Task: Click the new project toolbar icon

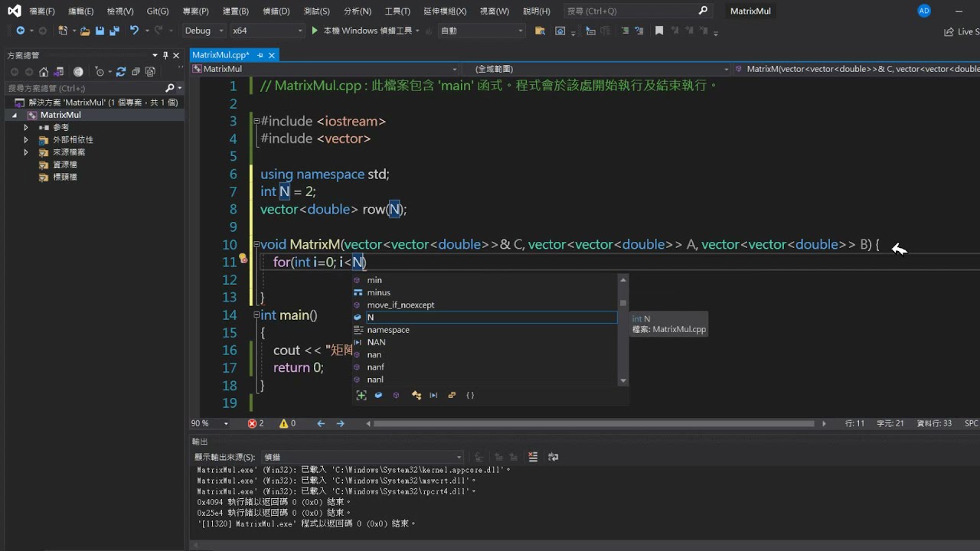Action: (63, 31)
